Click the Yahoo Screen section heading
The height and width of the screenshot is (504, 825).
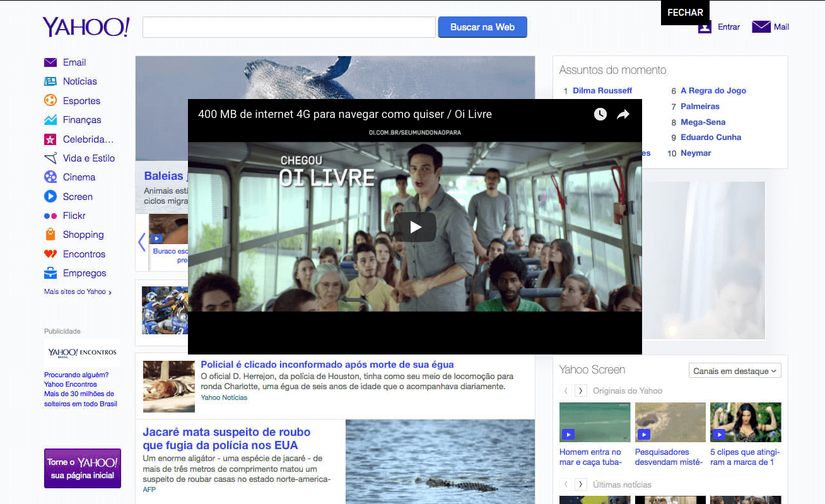click(x=592, y=370)
